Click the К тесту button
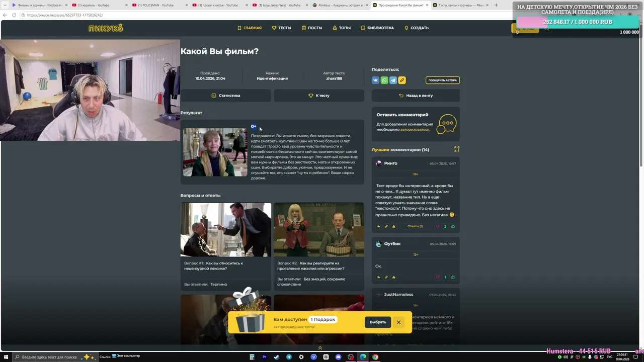This screenshot has height=362, width=644. pyautogui.click(x=318, y=96)
